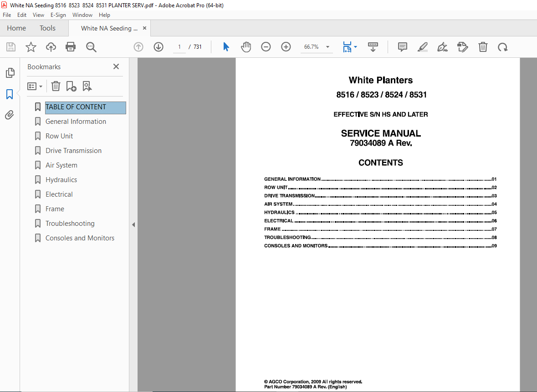Open the General Information bookmark
The image size is (537, 392).
[76, 122]
